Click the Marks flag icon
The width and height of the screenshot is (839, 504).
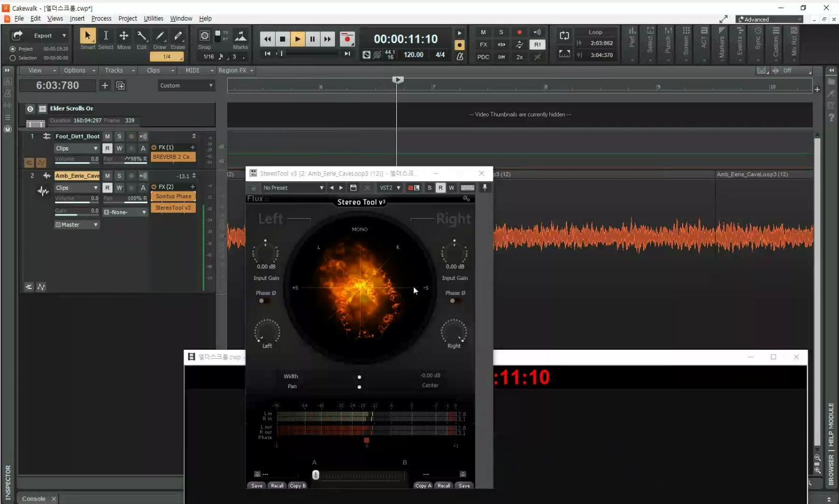point(241,36)
